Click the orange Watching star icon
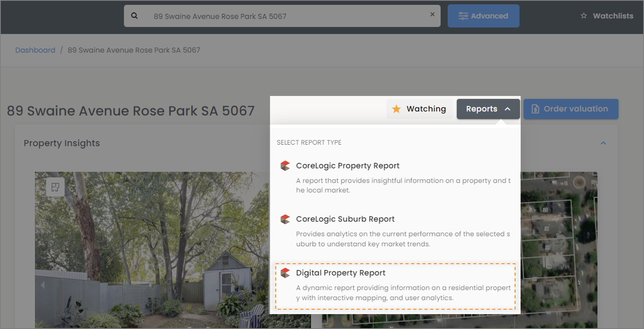Screen dimensions: 644x329 point(397,109)
